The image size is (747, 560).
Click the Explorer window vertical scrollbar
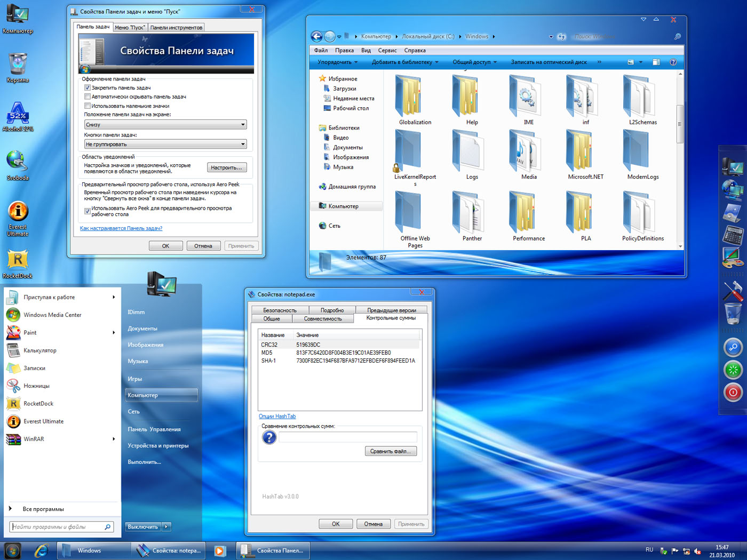(680, 124)
